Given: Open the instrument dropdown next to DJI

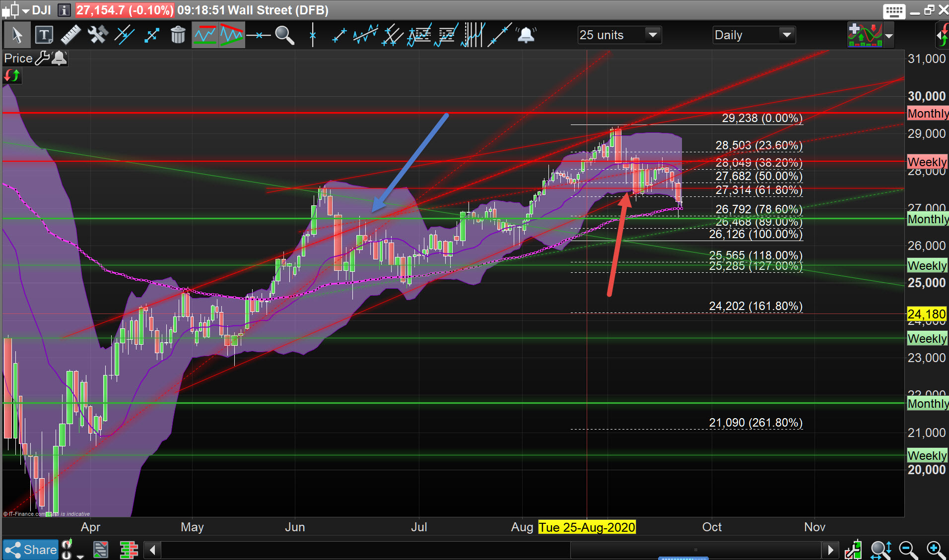Looking at the screenshot, I should tap(26, 10).
